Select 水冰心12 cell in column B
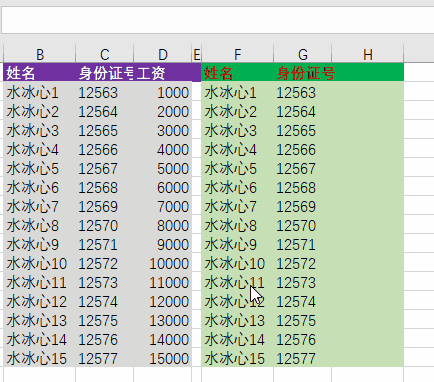This screenshot has width=434, height=382. point(40,301)
